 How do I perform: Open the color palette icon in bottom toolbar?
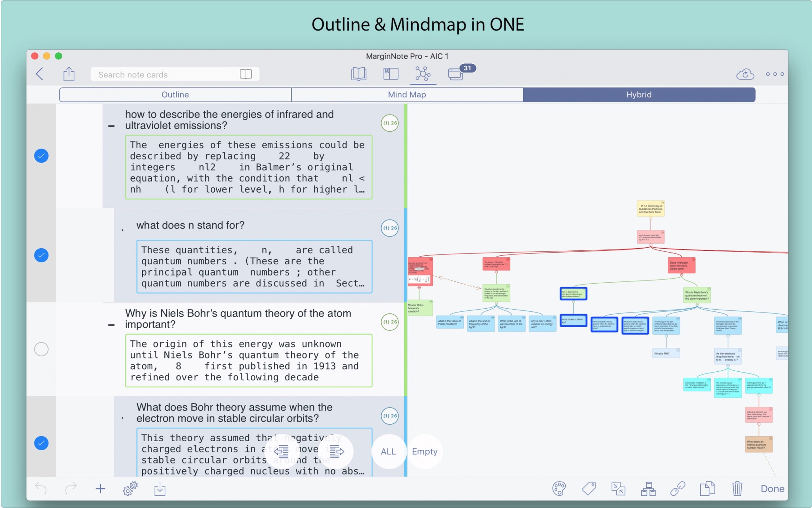(x=559, y=488)
